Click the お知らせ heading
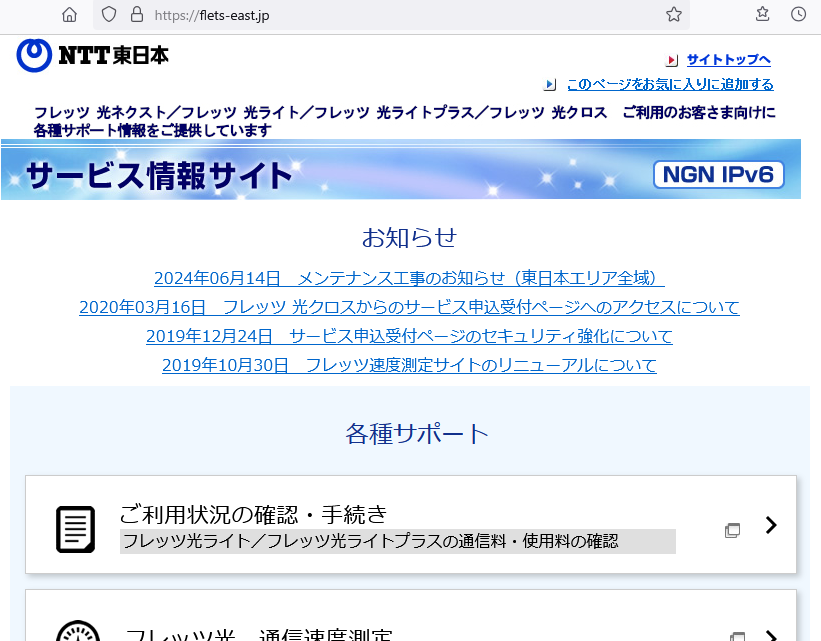This screenshot has height=641, width=821. pyautogui.click(x=409, y=237)
